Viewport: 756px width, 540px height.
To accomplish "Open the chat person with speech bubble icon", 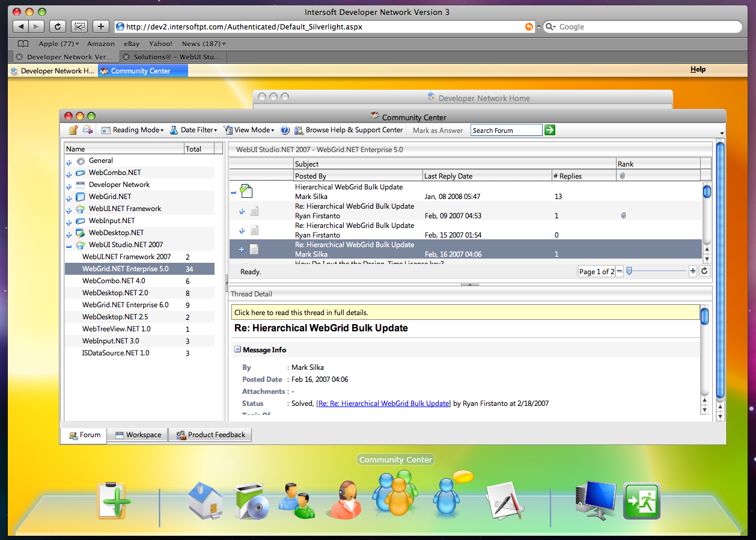I will coord(453,494).
